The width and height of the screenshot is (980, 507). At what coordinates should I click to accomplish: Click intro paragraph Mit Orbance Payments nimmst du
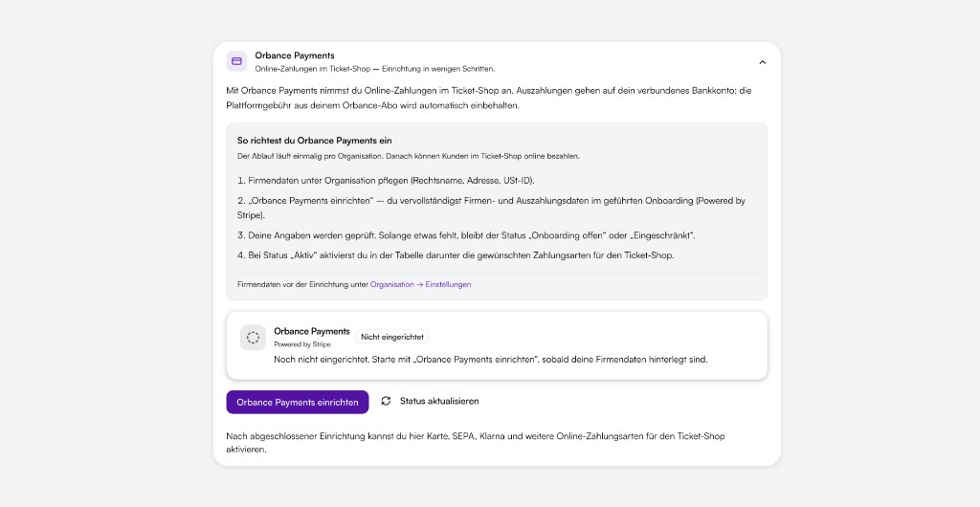(489, 98)
